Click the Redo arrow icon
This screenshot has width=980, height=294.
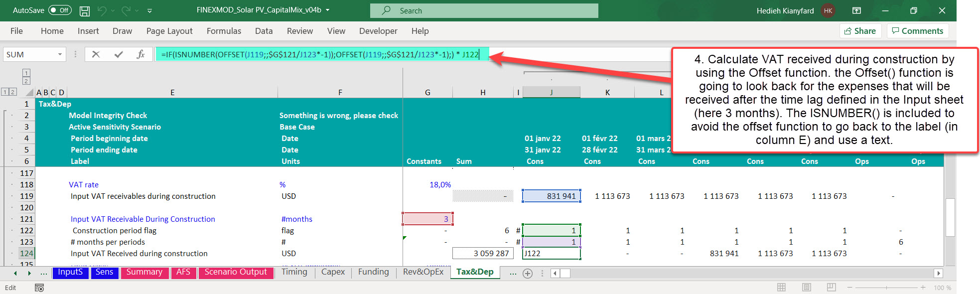click(126, 10)
